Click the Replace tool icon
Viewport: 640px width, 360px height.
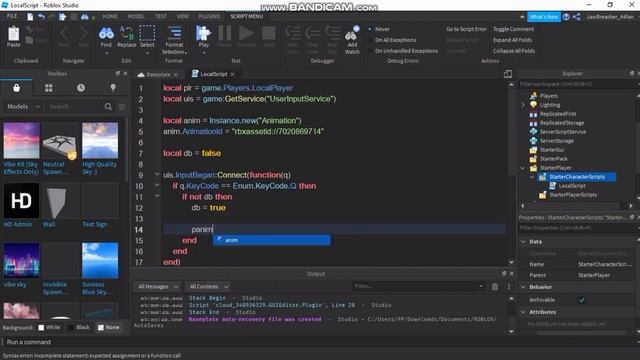126,33
